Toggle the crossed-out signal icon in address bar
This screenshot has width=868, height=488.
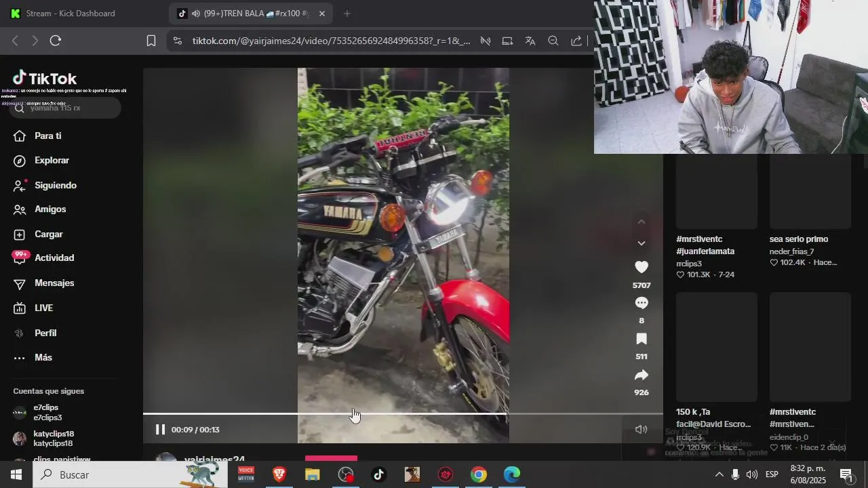click(x=486, y=41)
